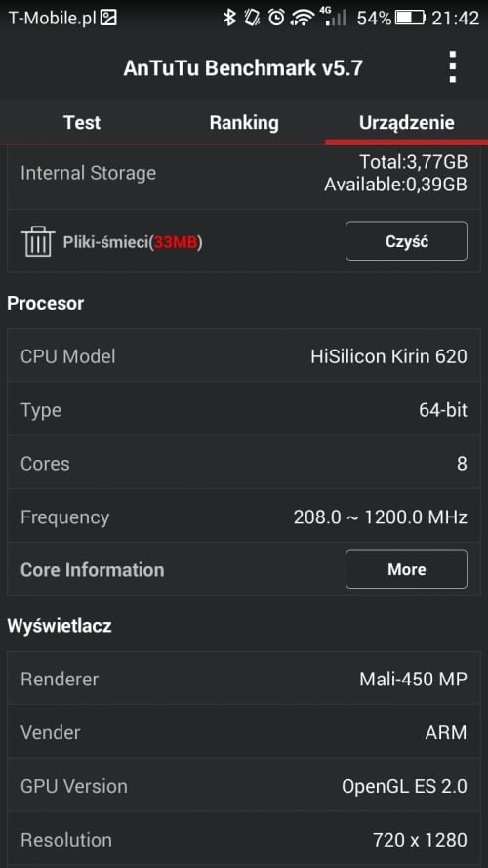Tap the 4G signal strength icon

coord(333,17)
